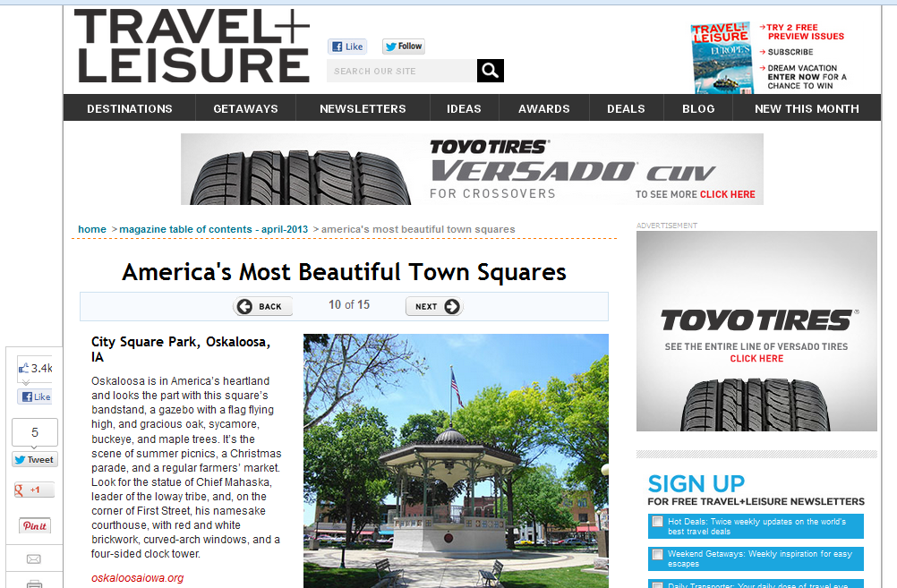
Task: Open the Getaways menu
Action: (x=245, y=108)
